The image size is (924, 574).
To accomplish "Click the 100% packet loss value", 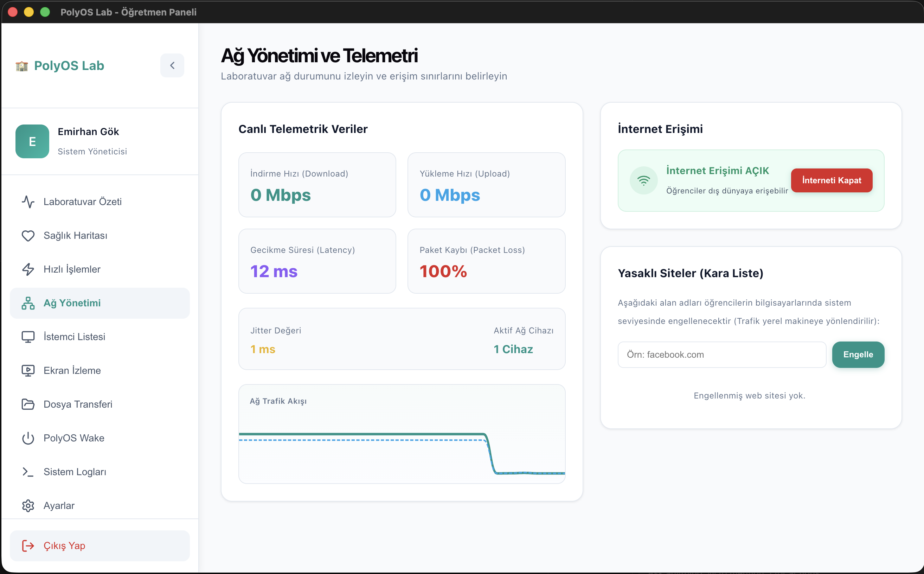I will click(x=443, y=272).
